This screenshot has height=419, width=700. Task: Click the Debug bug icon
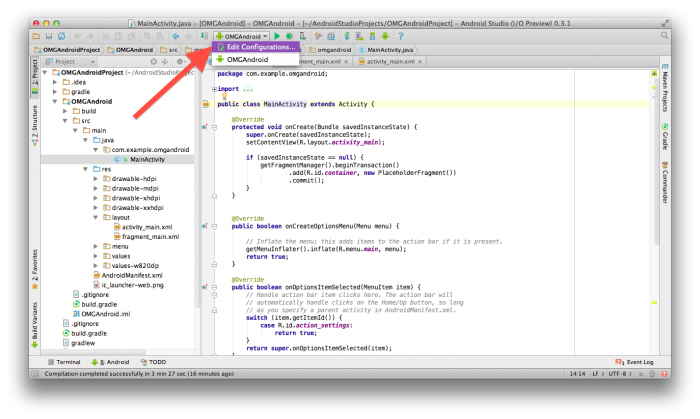290,36
